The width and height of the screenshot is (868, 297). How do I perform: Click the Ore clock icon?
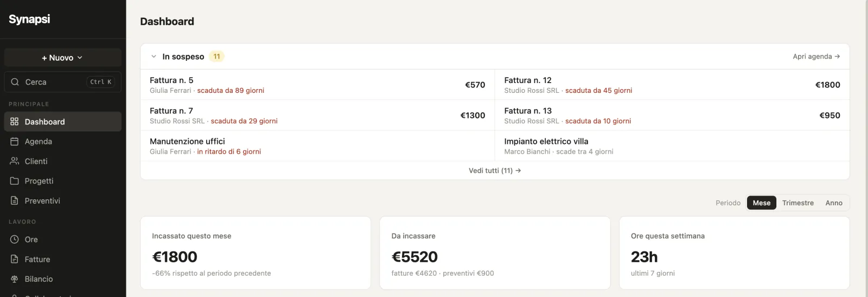pyautogui.click(x=15, y=239)
